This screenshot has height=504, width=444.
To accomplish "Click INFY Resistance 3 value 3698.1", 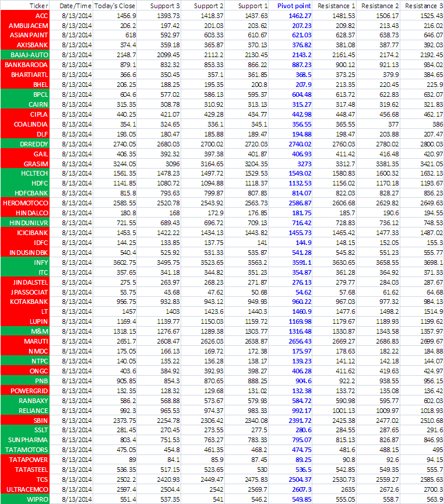I will [433, 263].
